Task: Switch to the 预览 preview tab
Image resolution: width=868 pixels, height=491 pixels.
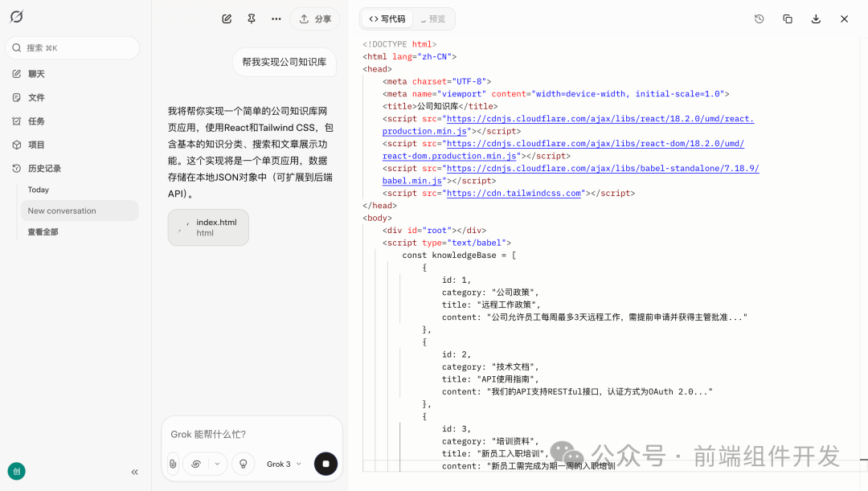Action: (433, 18)
